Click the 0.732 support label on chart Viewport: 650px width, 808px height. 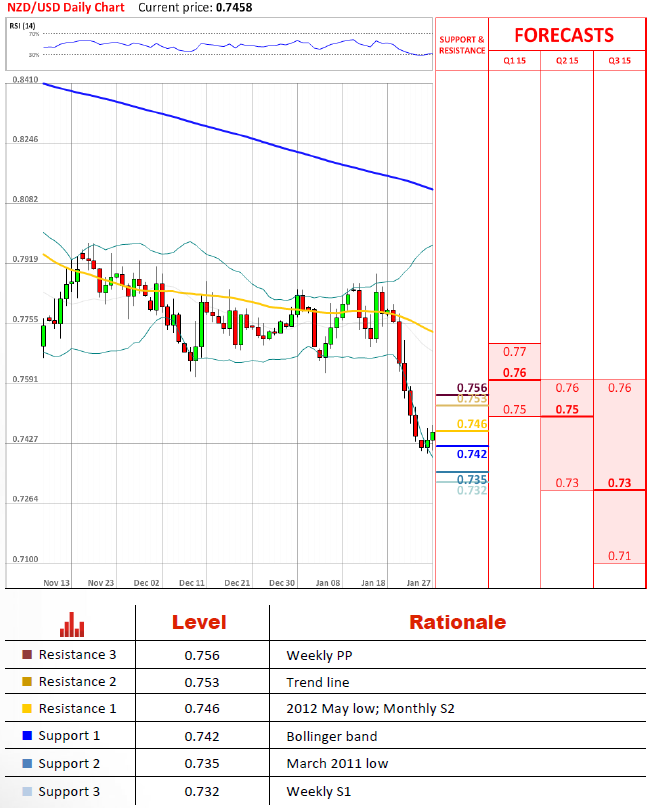472,490
